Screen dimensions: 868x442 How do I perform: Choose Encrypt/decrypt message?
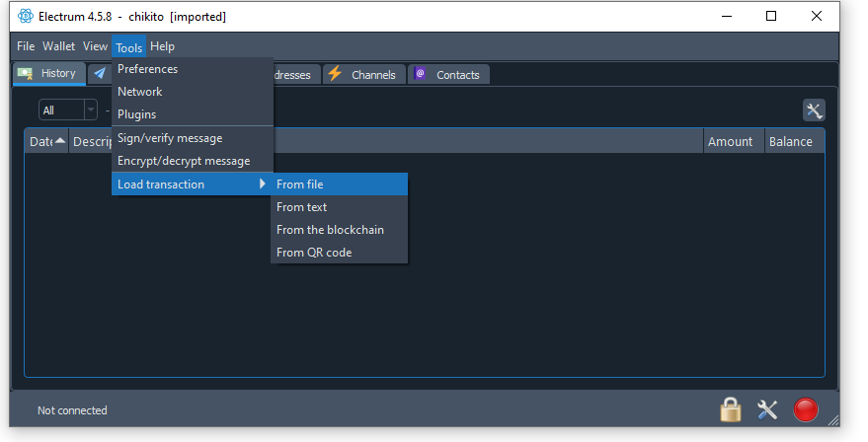click(193, 161)
